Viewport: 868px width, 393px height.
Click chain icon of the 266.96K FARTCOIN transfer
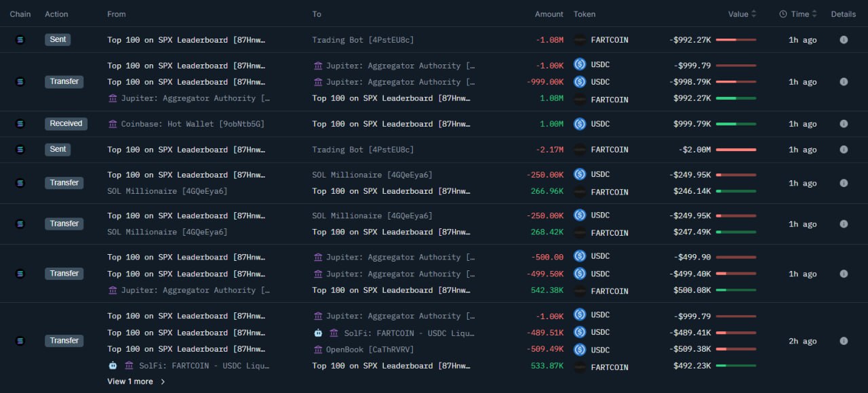[20, 183]
